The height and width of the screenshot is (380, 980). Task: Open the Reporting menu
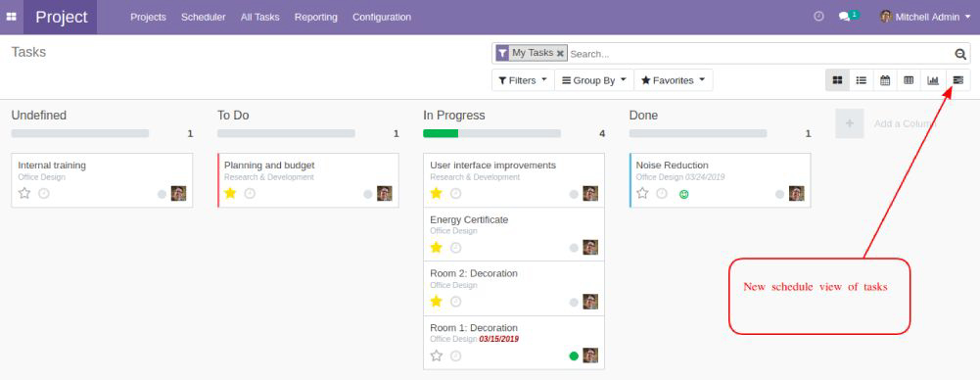click(315, 17)
